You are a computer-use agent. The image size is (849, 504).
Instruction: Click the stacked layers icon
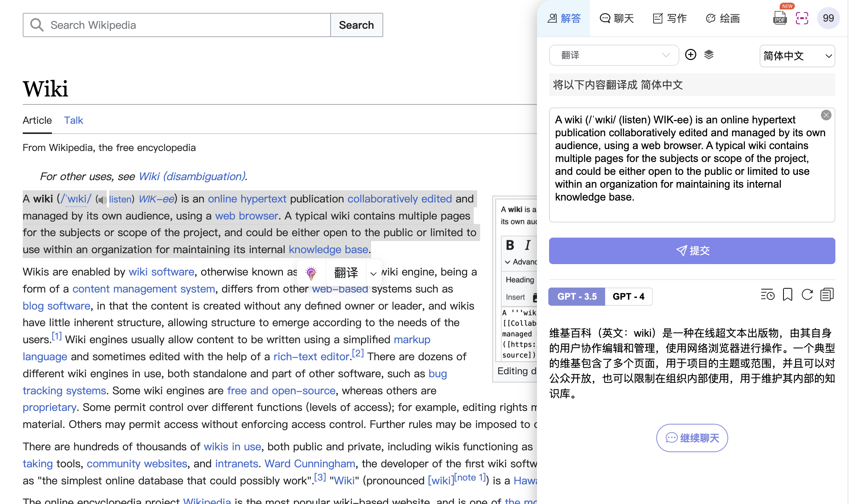[709, 55]
